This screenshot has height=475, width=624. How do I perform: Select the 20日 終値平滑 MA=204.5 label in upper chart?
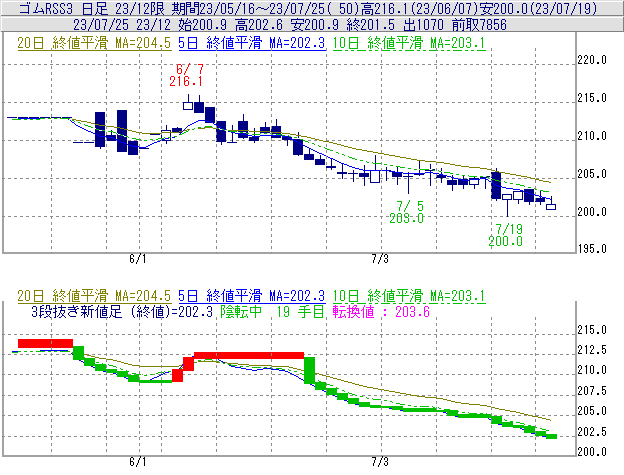(94, 43)
